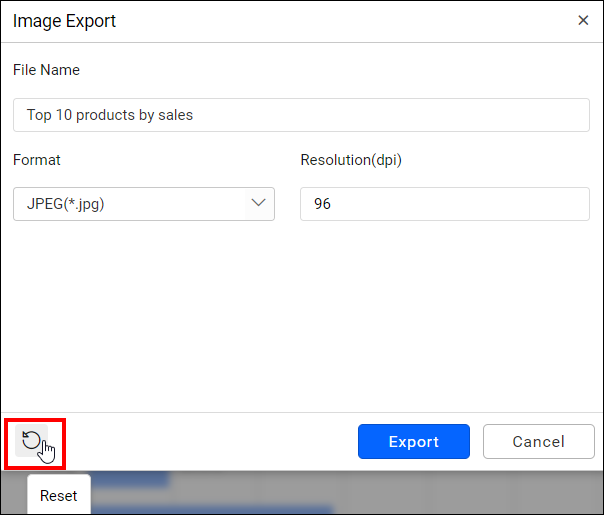Expand the Format dropdown chevron arrow
This screenshot has width=604, height=515.
tap(259, 204)
